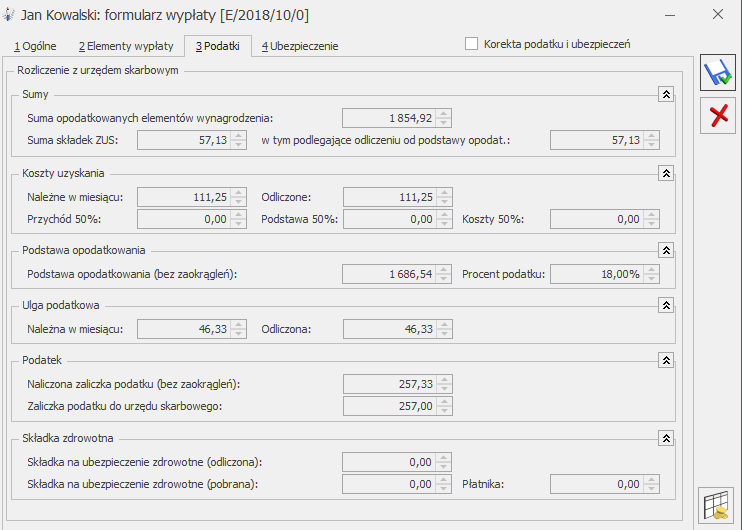Save the payment form with the disk icon

tap(718, 73)
